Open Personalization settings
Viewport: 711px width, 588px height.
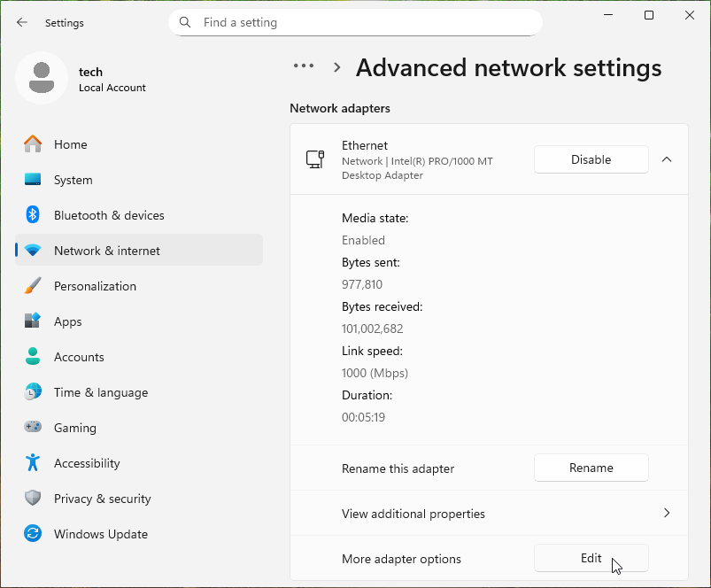[x=139, y=286]
